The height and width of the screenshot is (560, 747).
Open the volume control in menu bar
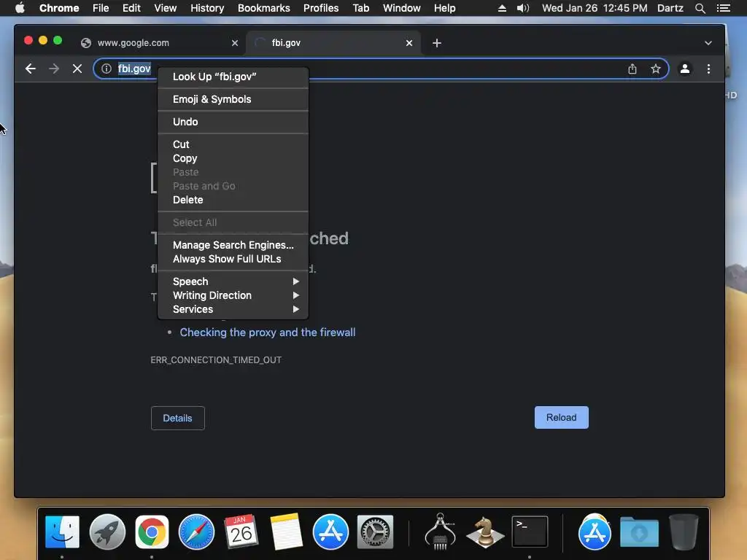pos(523,8)
